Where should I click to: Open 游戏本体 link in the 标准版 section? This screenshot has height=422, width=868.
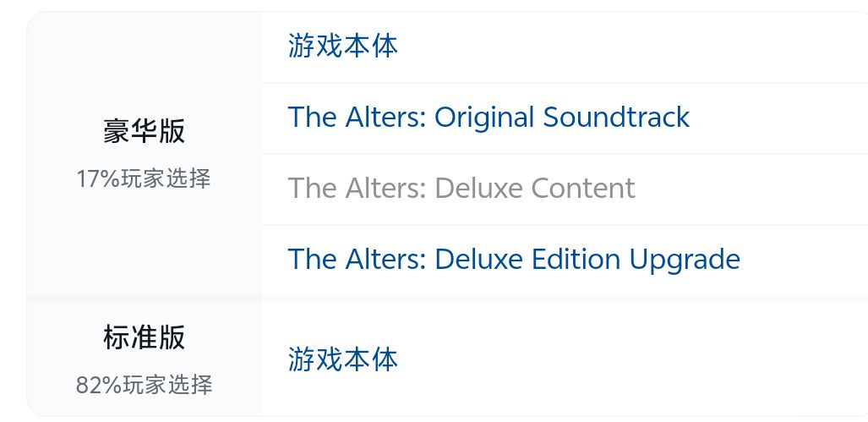[x=342, y=359]
